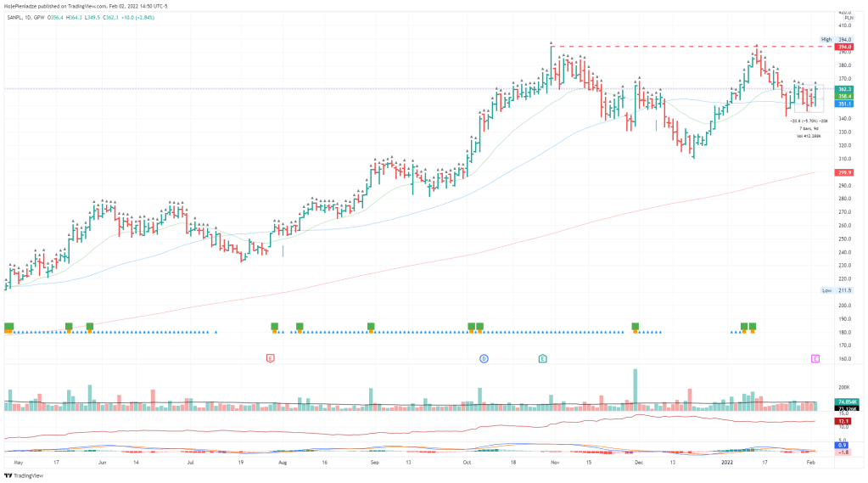Select the blue 351.1 moving average label
868x483 pixels.
tap(844, 104)
